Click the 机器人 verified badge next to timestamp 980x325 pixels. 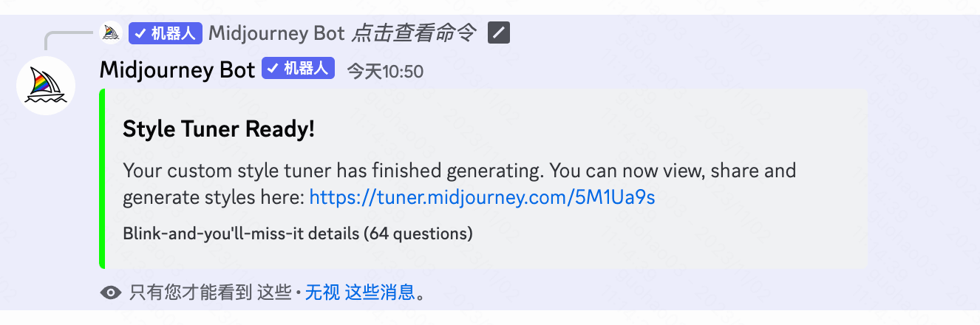[299, 69]
